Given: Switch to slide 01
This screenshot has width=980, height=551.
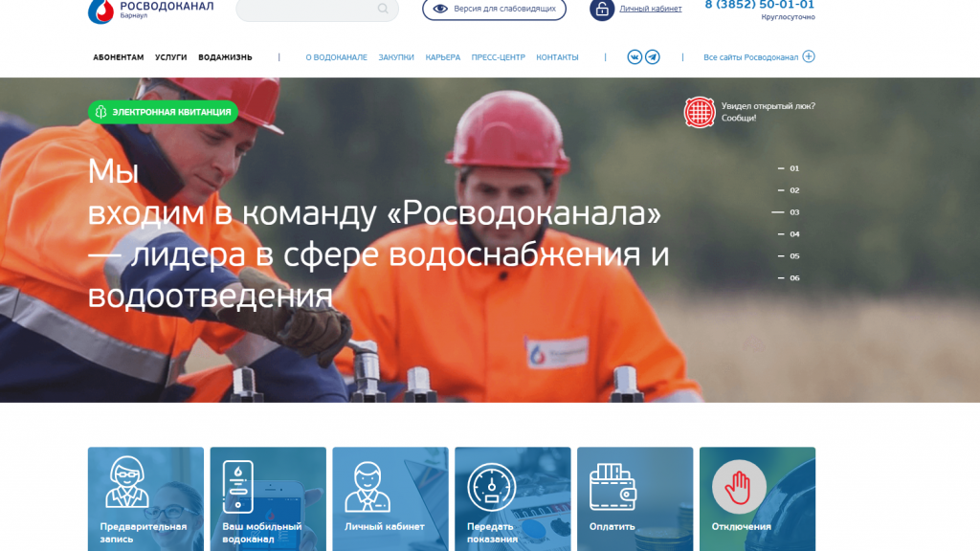Looking at the screenshot, I should click(789, 168).
